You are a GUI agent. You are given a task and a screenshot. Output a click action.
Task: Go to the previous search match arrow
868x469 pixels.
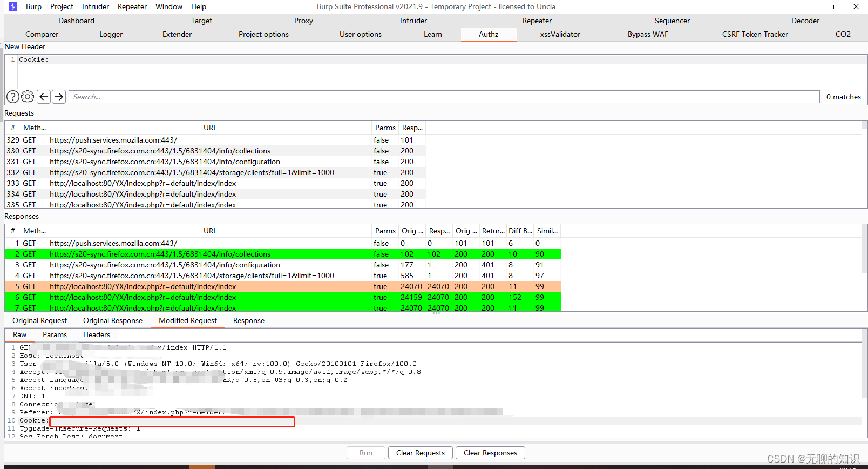point(44,97)
